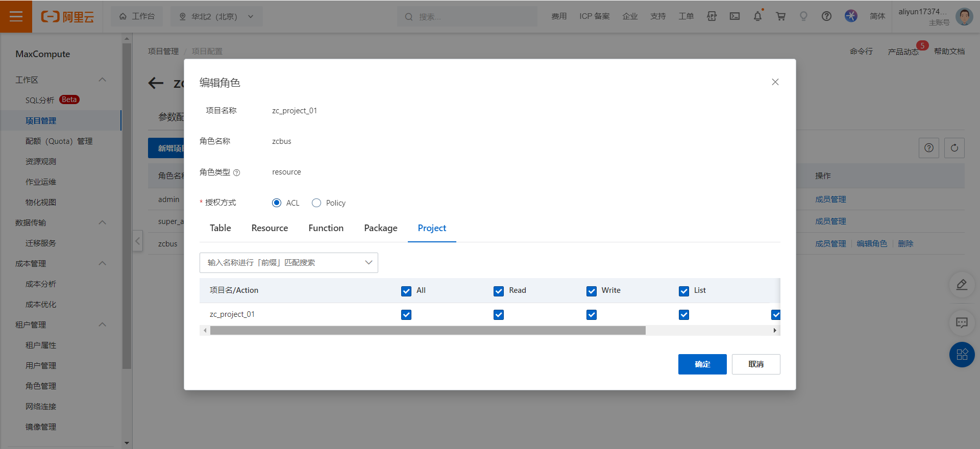This screenshot has width=980, height=449.
Task: Click the help question mark icon in top bar
Action: (826, 16)
